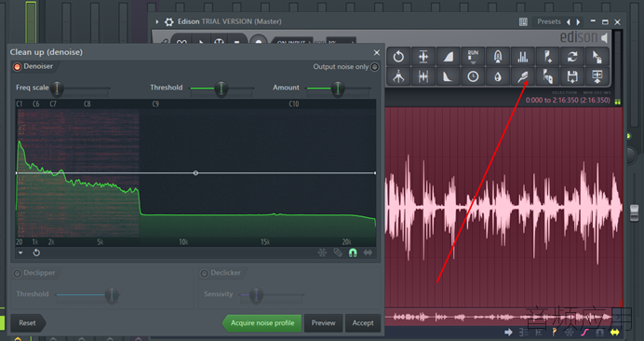
Task: Click the Amount slider knob
Action: (x=338, y=88)
